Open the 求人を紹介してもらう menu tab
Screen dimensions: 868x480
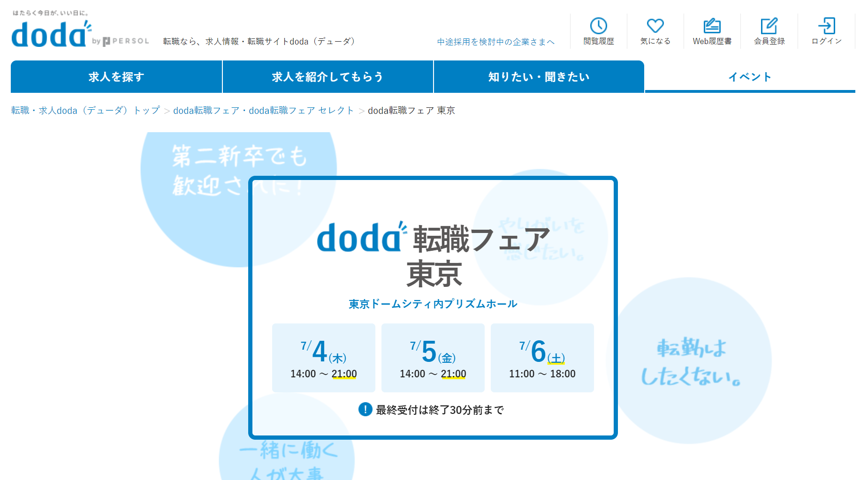click(327, 76)
